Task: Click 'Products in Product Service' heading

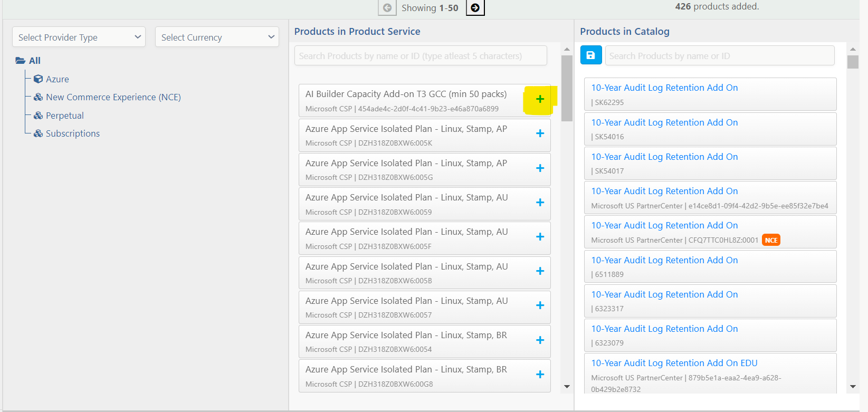Action: (x=357, y=31)
